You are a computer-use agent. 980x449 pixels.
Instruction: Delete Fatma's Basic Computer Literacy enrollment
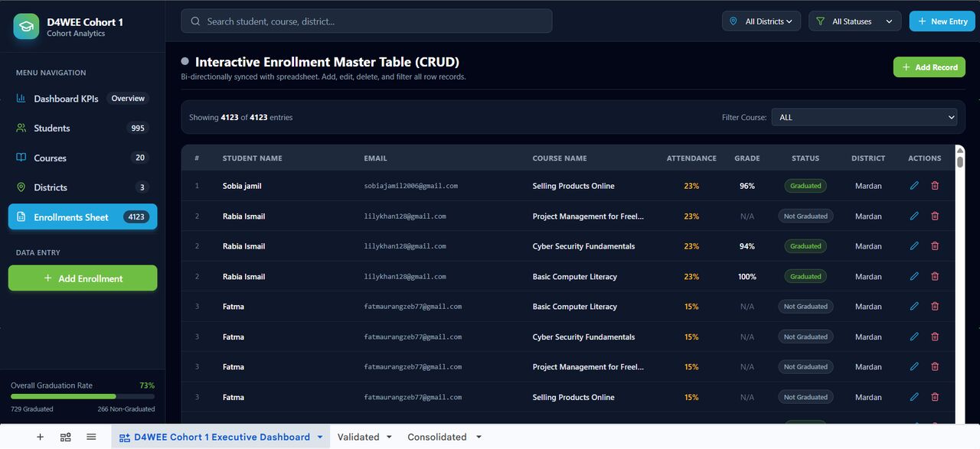click(935, 307)
